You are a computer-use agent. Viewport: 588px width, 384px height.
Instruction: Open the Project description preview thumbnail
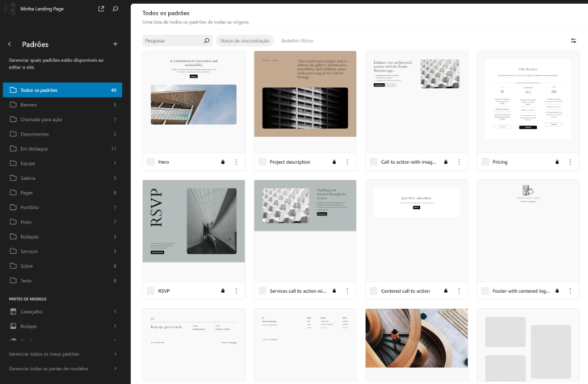[x=305, y=102]
